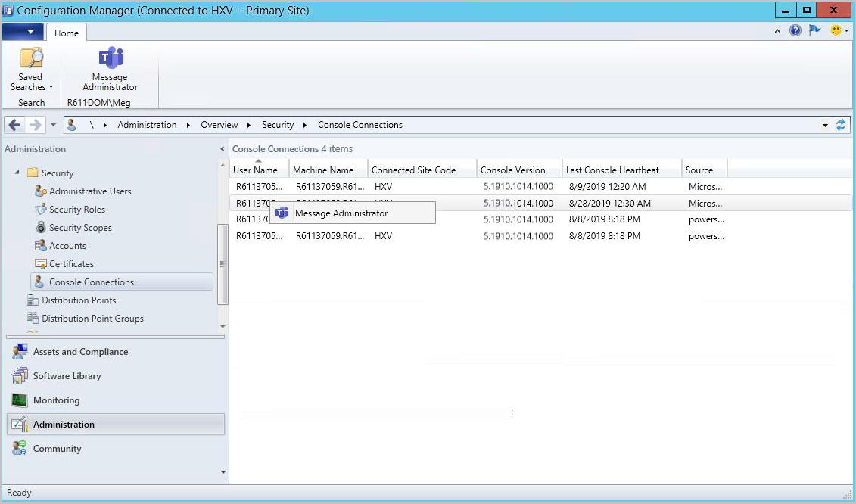Choose Message Administrator from the context menu
Image resolution: width=856 pixels, height=504 pixels.
click(353, 213)
